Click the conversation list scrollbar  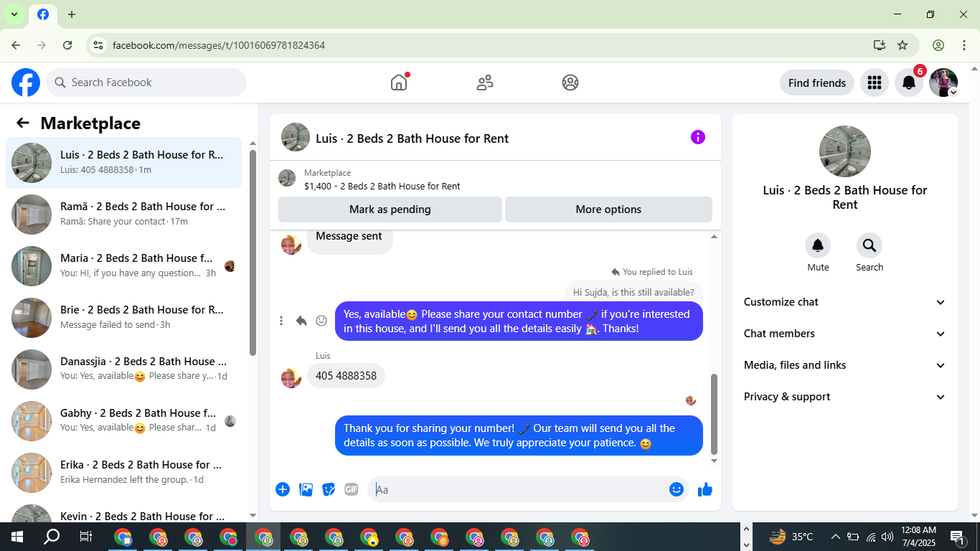[253, 253]
